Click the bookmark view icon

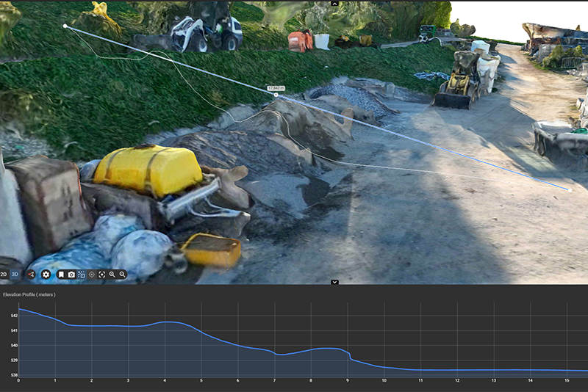tap(61, 275)
